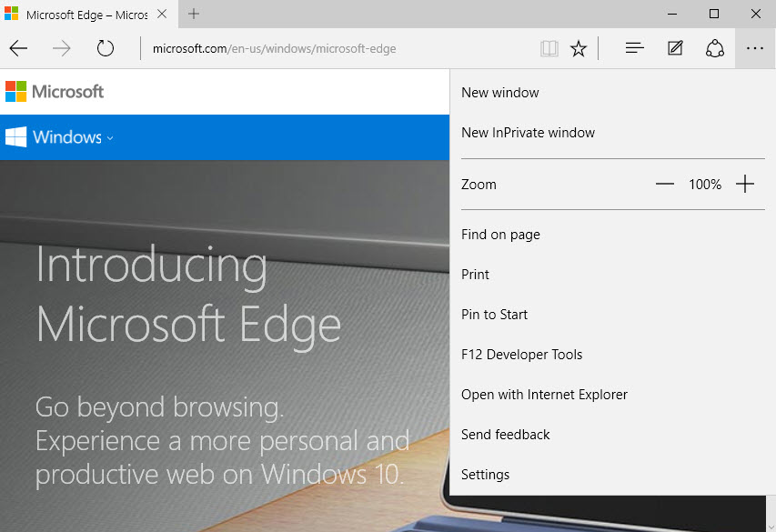The width and height of the screenshot is (776, 532).
Task: Click the 100% zoom value
Action: 705,185
